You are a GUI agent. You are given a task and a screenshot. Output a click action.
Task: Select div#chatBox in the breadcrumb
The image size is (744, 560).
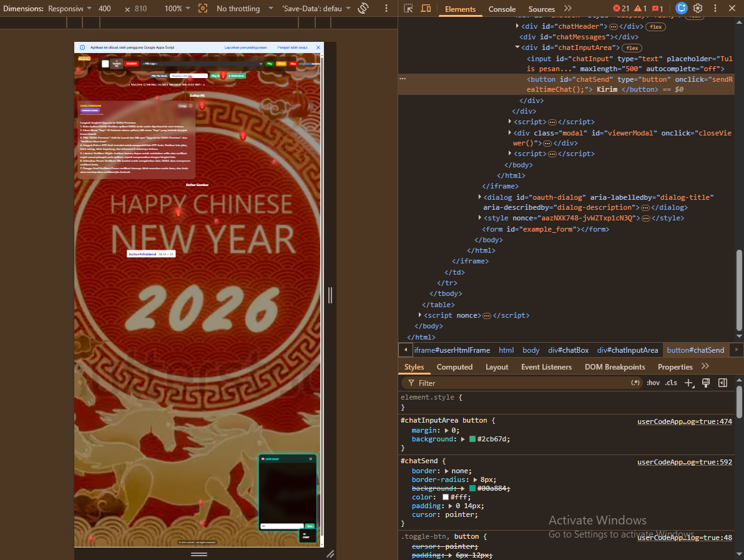(568, 350)
